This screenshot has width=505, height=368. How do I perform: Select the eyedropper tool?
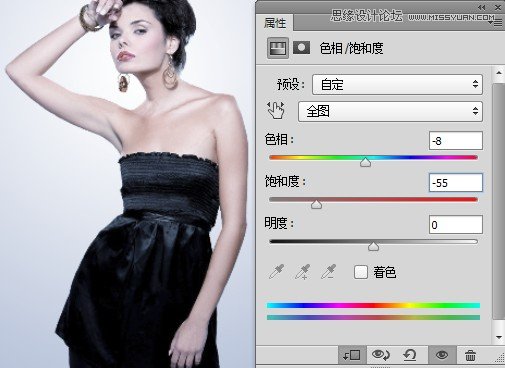(277, 272)
